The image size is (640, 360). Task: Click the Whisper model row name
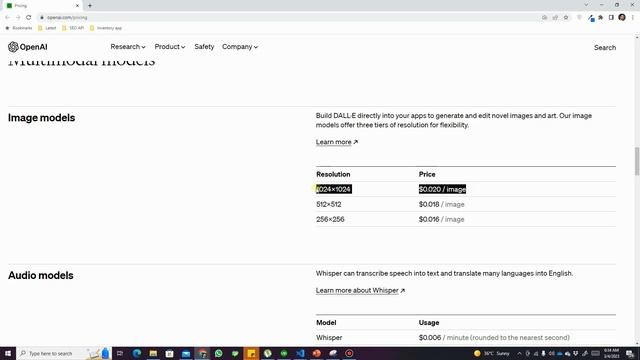pos(329,338)
